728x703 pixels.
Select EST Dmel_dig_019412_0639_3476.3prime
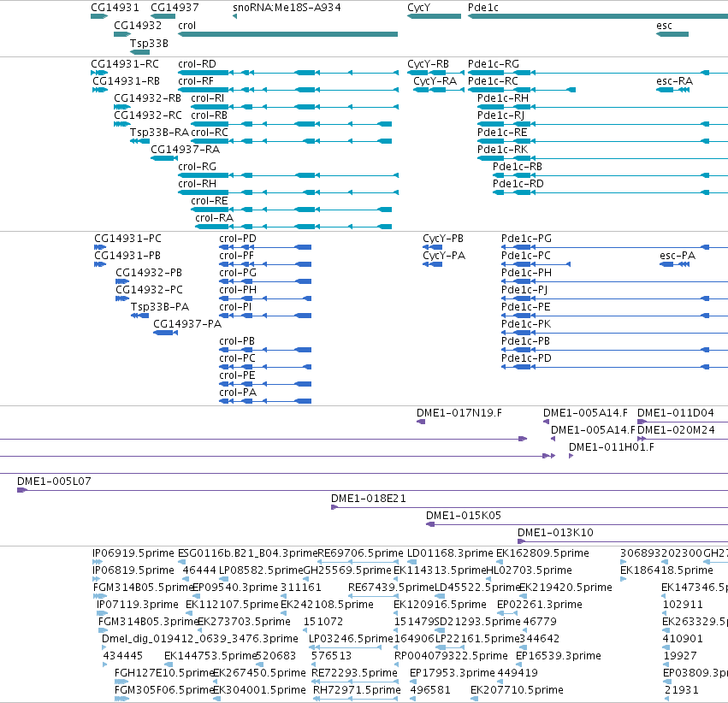point(104,647)
